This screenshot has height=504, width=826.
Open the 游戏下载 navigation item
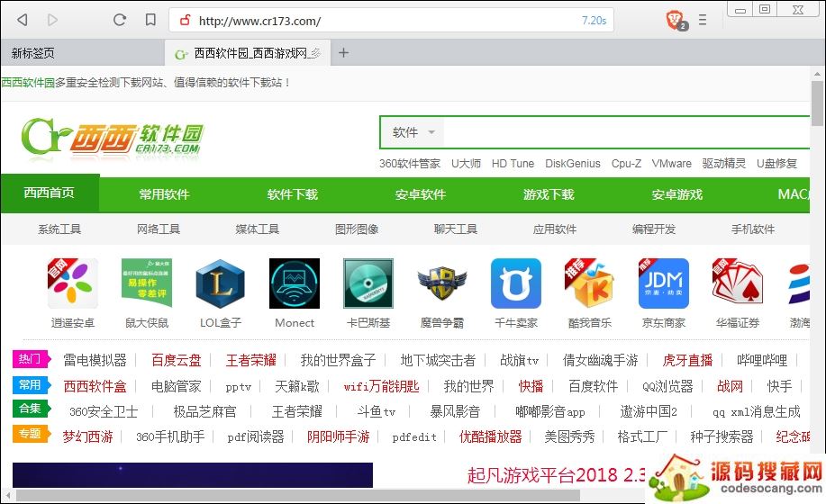[549, 194]
